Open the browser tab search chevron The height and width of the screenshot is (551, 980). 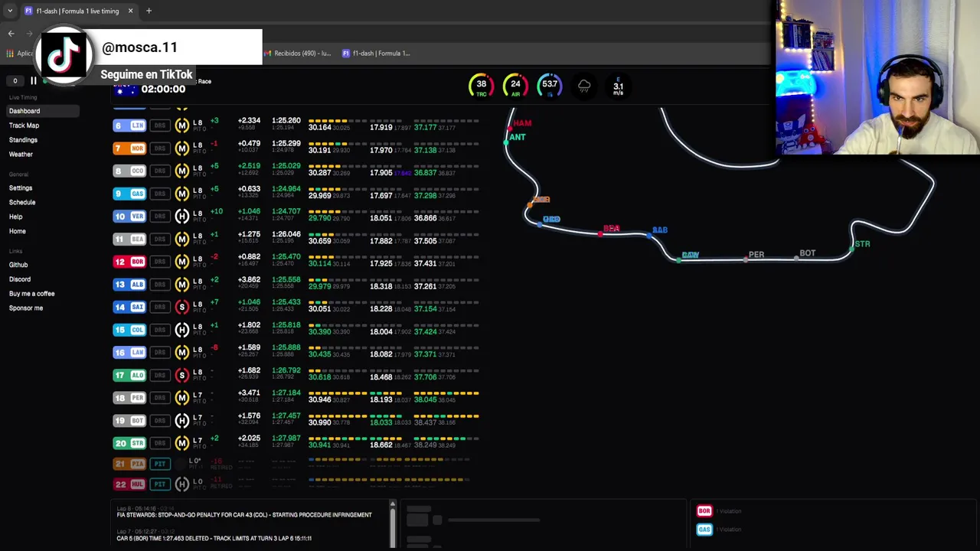[10, 11]
